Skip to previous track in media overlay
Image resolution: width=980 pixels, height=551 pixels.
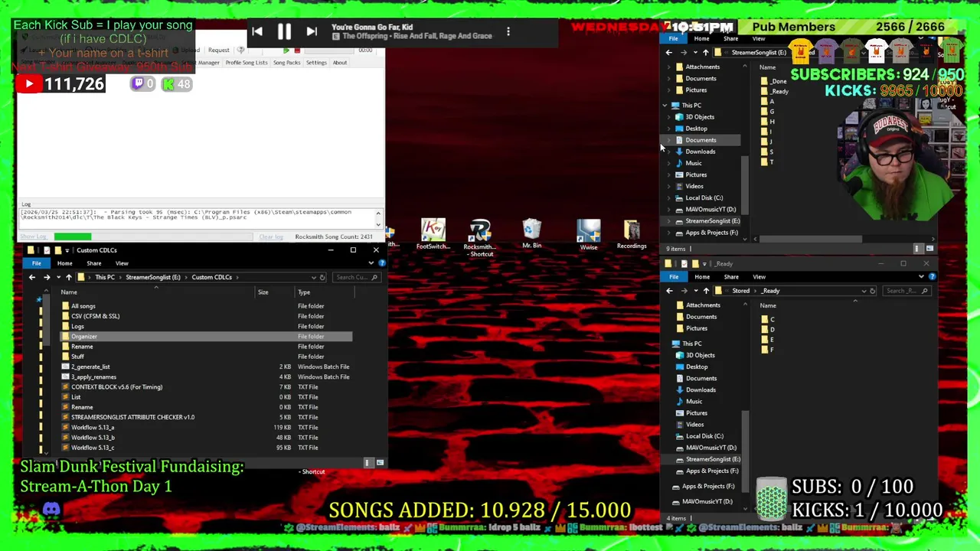[x=257, y=31]
